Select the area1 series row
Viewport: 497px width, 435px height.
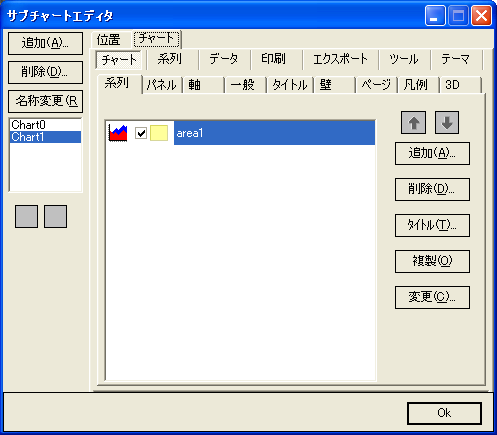(240, 133)
